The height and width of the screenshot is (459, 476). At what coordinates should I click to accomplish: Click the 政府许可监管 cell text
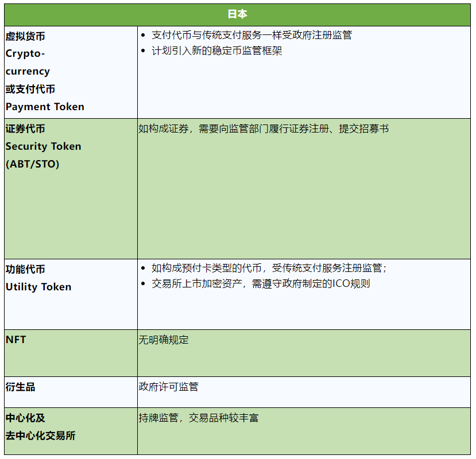coord(168,387)
